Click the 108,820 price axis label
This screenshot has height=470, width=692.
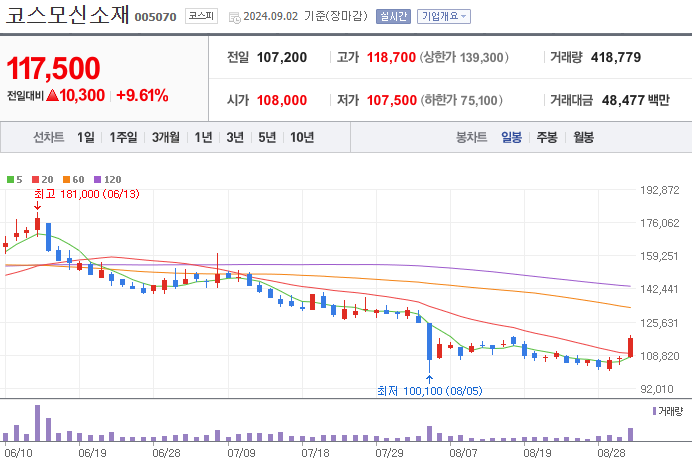(660, 356)
